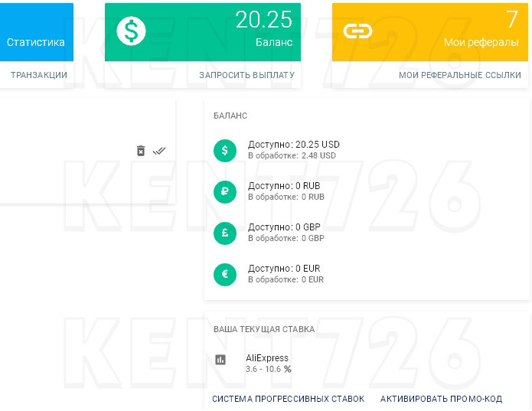Click the AliExpress rate chart icon
The width and height of the screenshot is (532, 411).
coord(221,359)
